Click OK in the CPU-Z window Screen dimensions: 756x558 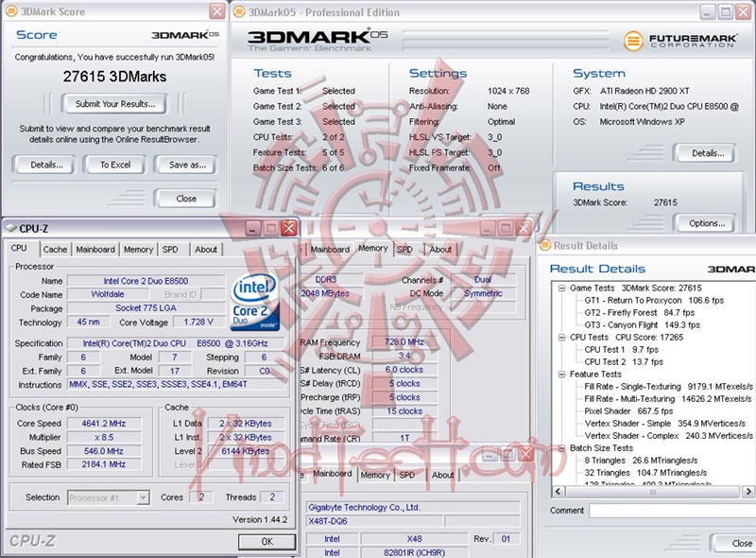266,542
